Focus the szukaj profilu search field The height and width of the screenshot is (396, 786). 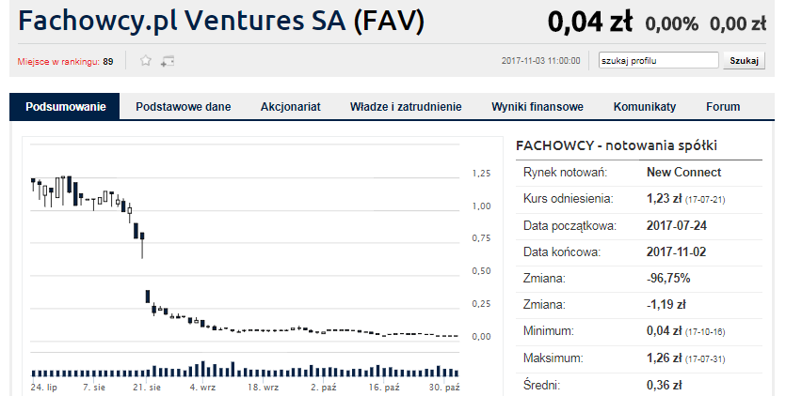[659, 61]
